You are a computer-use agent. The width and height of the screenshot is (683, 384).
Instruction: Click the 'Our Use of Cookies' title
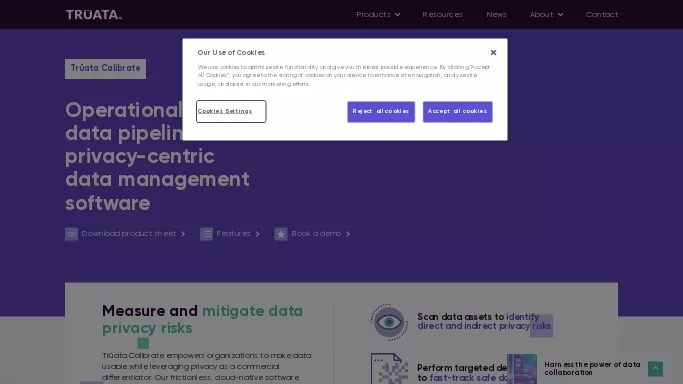tap(231, 53)
